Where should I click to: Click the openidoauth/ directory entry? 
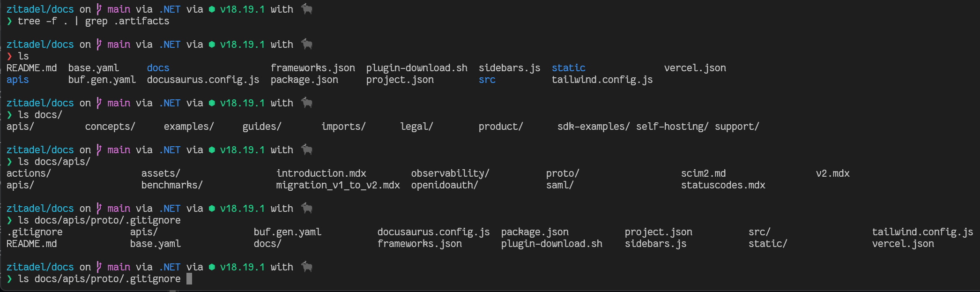click(x=444, y=185)
